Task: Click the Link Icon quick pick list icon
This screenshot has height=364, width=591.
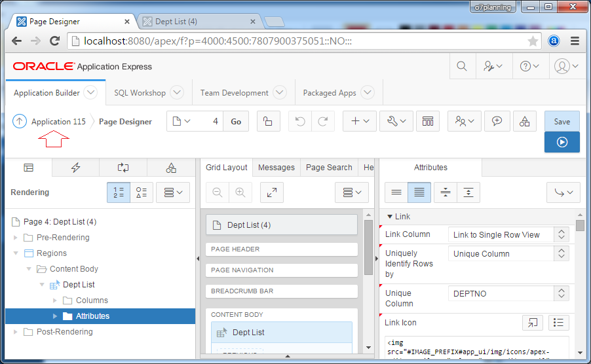Action: tap(559, 323)
